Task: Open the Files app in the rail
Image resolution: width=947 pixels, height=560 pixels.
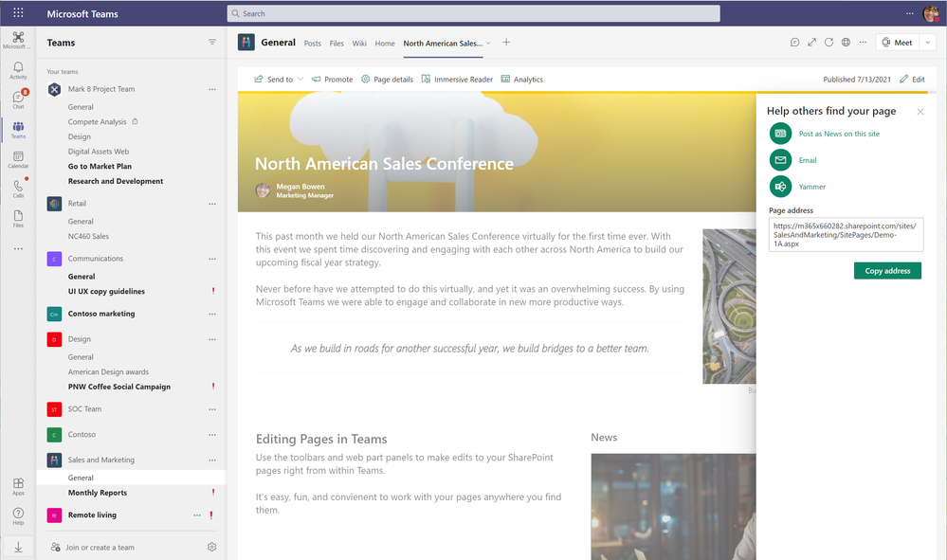Action: [x=18, y=219]
